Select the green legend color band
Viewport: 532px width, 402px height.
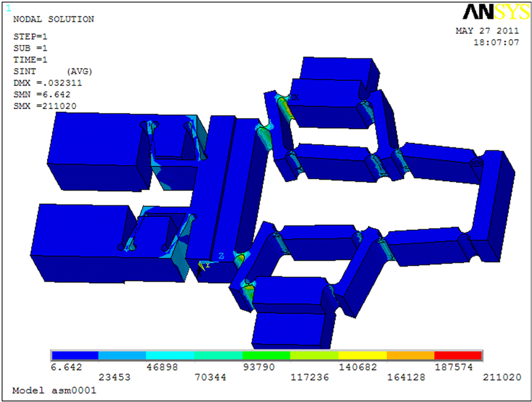pyautogui.click(x=266, y=355)
